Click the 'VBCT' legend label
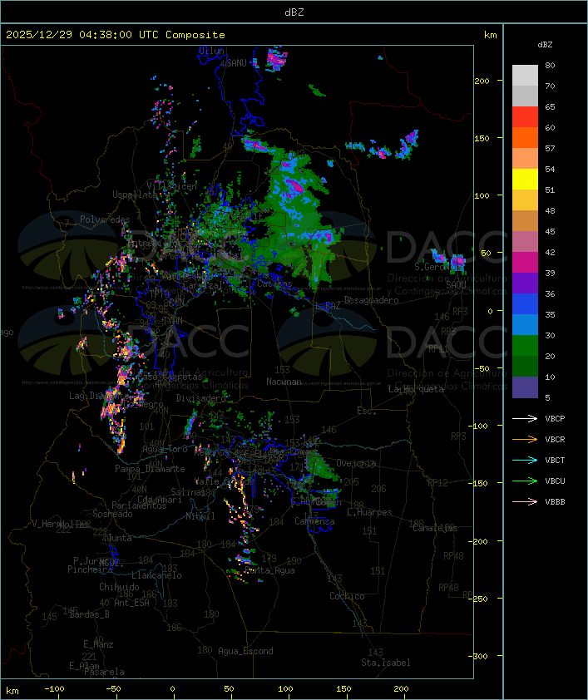Image resolution: width=588 pixels, height=700 pixels. 555,460
